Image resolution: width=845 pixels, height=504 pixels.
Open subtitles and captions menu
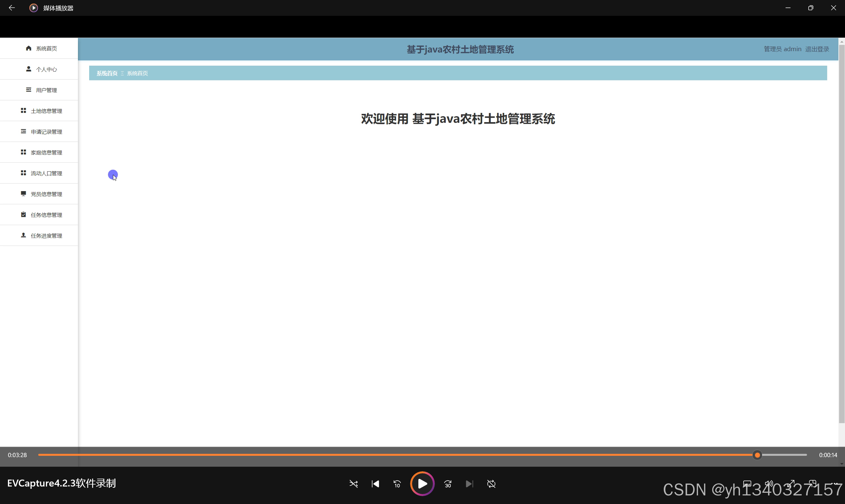(x=747, y=483)
